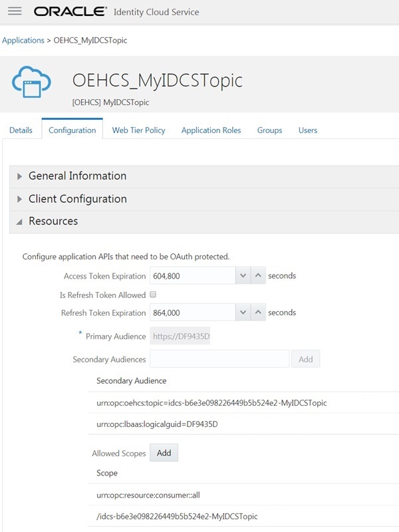Click Add under Allowed Scopes
The image size is (399, 532).
point(163,452)
